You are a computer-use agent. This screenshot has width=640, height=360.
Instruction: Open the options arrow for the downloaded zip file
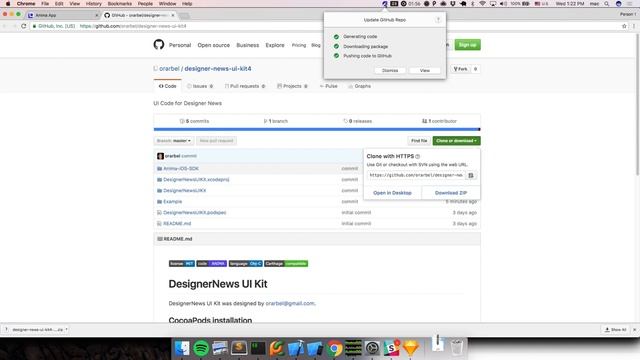click(67, 329)
